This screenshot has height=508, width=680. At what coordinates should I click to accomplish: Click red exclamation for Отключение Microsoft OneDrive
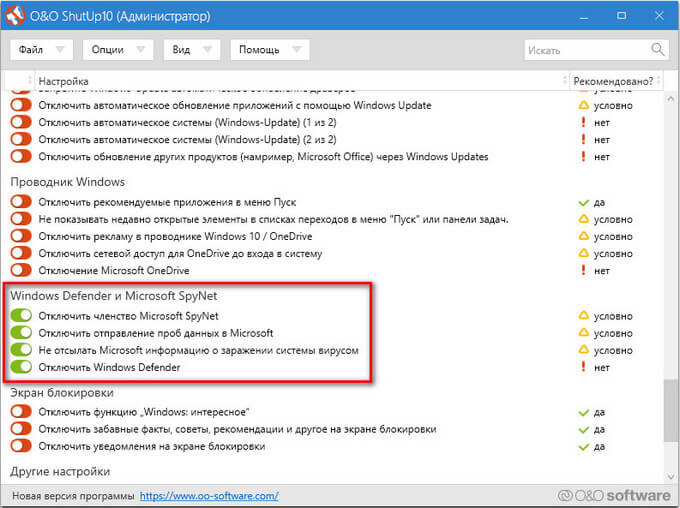pos(583,270)
